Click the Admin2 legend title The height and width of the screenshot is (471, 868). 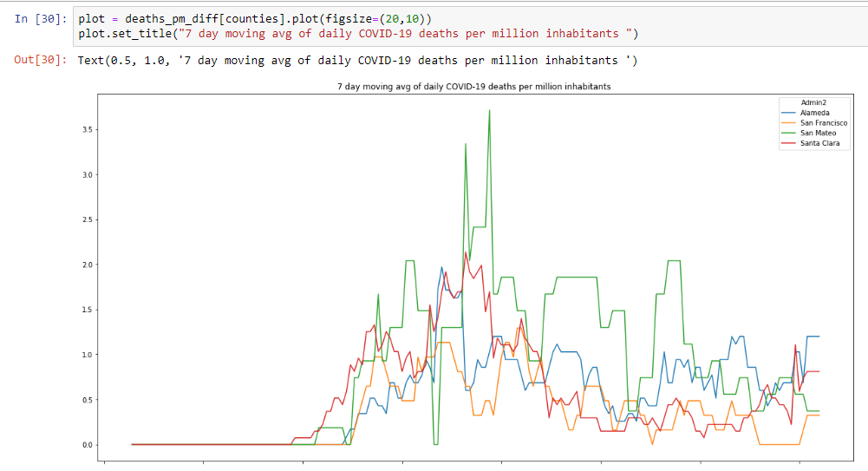(x=814, y=102)
